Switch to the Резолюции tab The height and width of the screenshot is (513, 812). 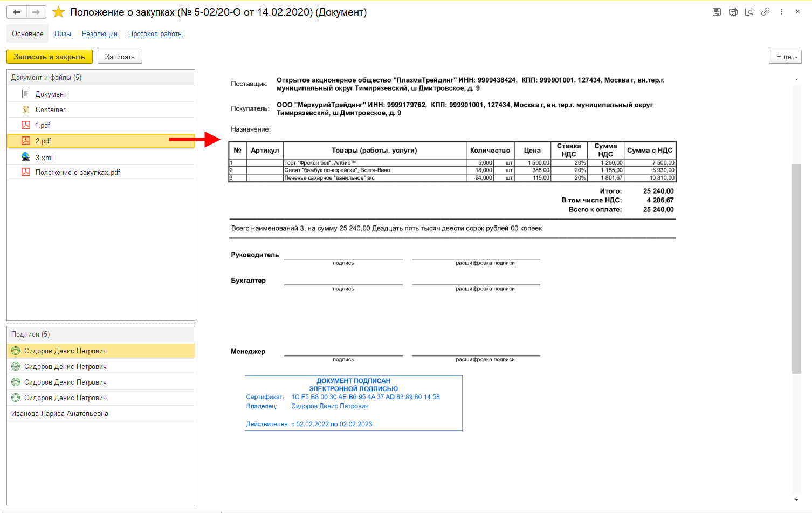pyautogui.click(x=100, y=33)
